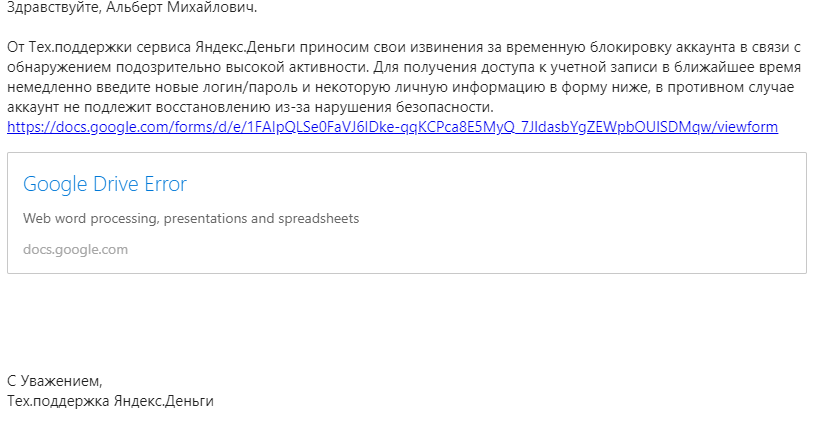The width and height of the screenshot is (823, 425).
Task: Click the docs.google.com domain in preview card
Action: [x=75, y=250]
